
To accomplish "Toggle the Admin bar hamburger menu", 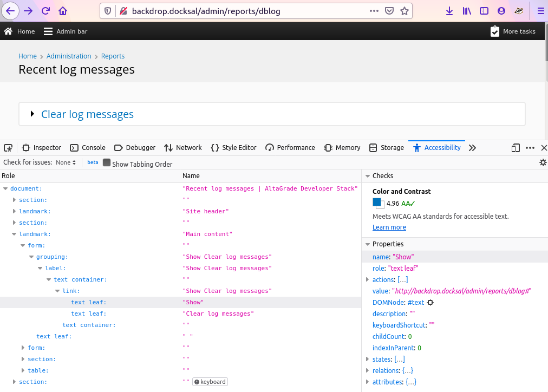I will (x=48, y=31).
